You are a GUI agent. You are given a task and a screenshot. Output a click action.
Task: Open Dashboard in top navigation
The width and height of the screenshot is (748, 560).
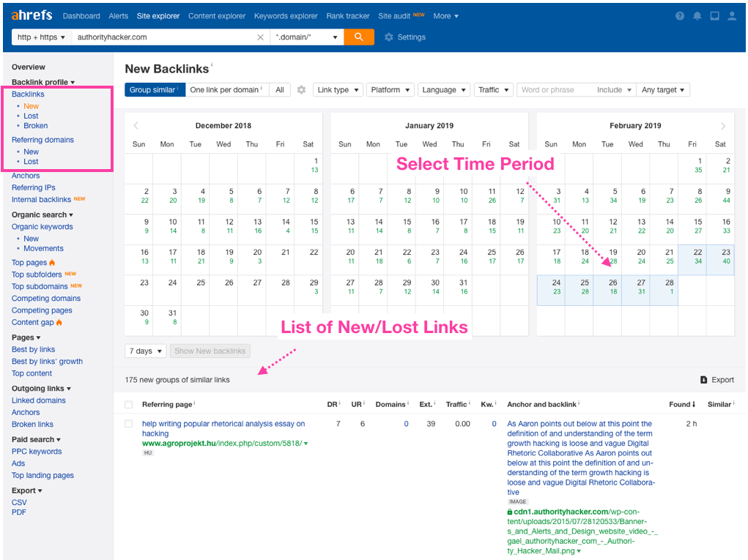[81, 15]
